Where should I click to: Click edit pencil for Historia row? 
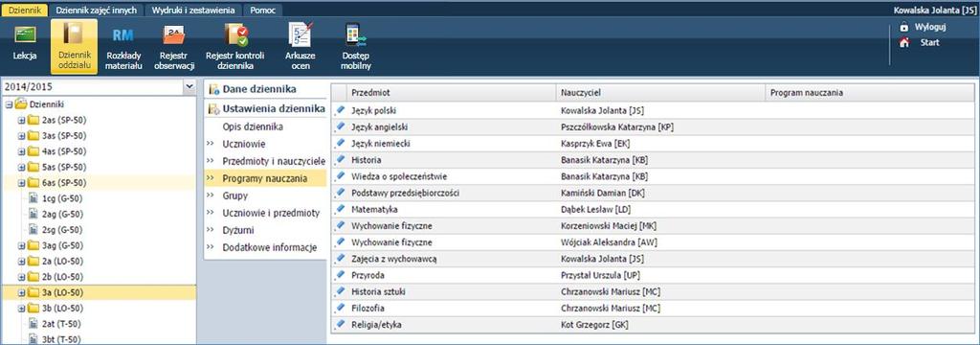coord(340,159)
